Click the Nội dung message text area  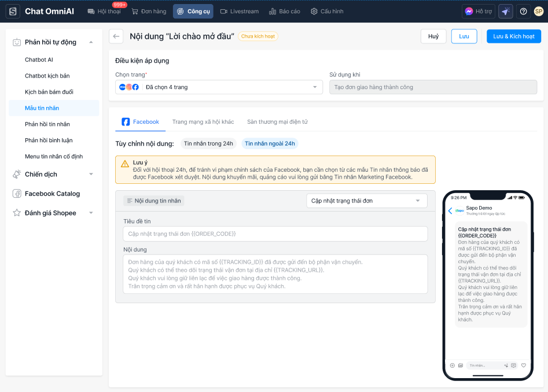(x=275, y=274)
